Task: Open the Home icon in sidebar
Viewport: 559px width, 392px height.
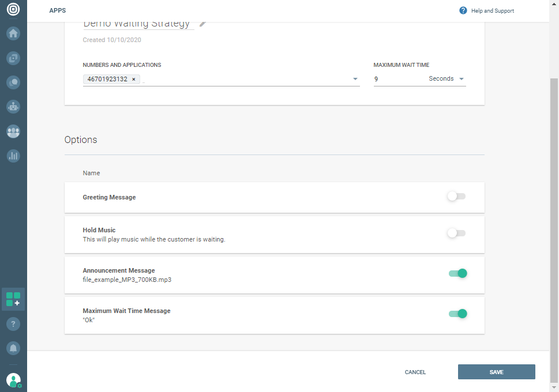Action: 13,33
